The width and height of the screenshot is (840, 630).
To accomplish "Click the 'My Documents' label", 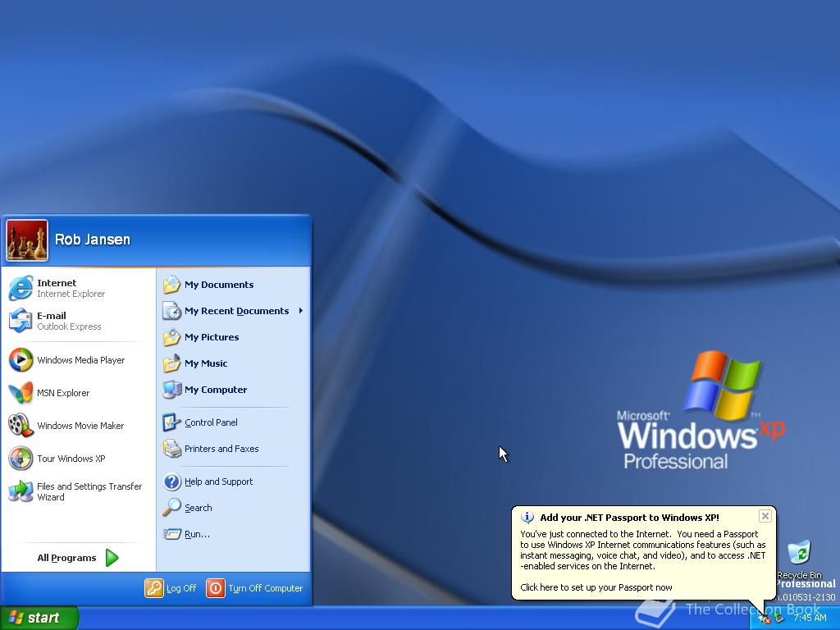I will click(219, 285).
